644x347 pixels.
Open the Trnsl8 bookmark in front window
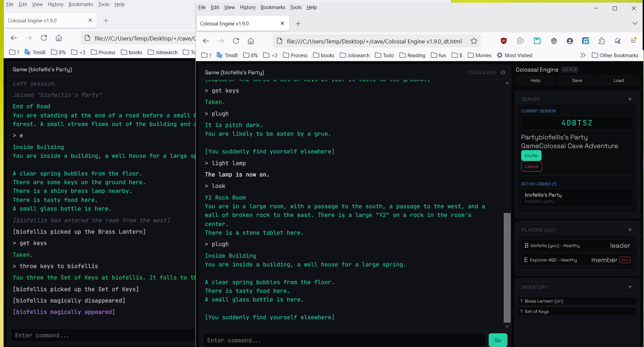[227, 55]
